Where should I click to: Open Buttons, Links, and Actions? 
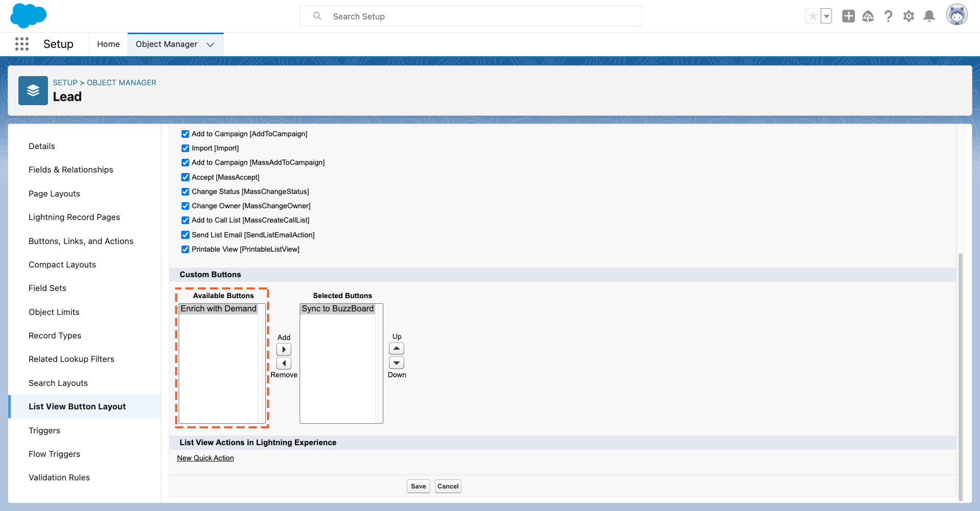click(81, 241)
